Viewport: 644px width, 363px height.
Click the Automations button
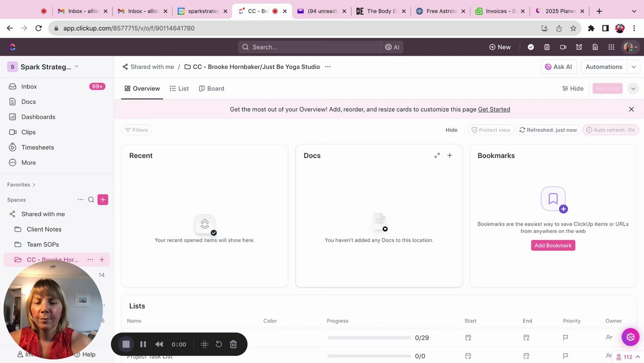604,66
